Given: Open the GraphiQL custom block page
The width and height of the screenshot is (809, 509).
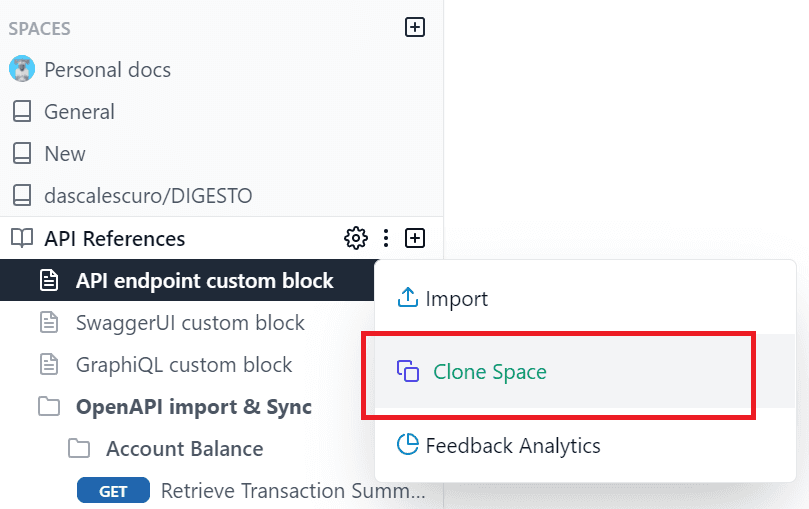Looking at the screenshot, I should (184, 365).
